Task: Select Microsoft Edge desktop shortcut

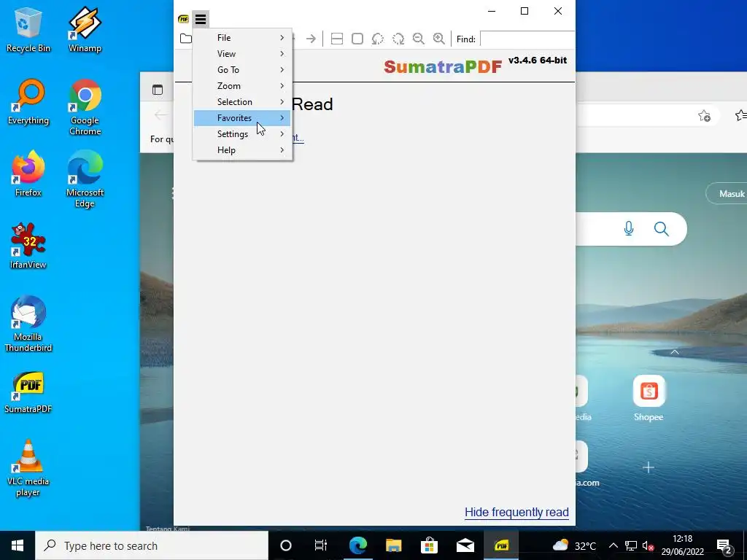Action: click(x=85, y=179)
